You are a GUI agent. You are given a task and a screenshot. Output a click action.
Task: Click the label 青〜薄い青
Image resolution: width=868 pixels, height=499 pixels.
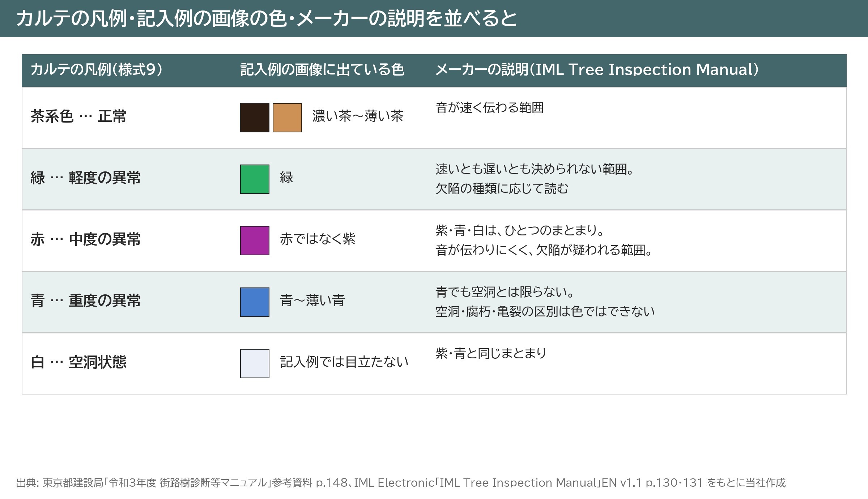312,300
